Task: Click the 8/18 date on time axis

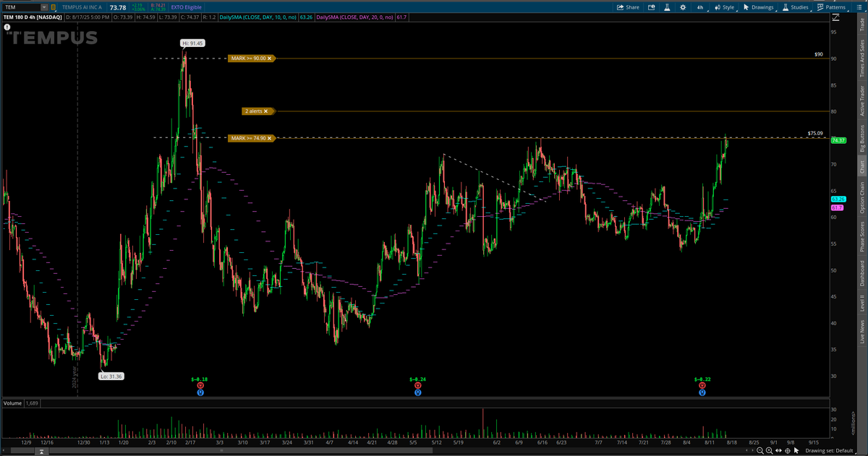Action: [x=732, y=442]
